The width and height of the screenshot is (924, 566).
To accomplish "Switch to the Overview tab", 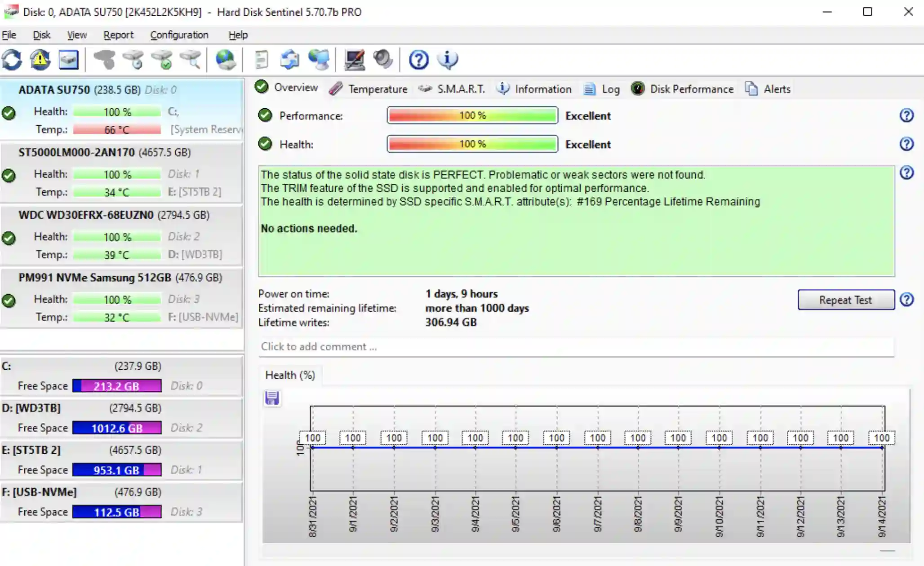I will coord(287,88).
